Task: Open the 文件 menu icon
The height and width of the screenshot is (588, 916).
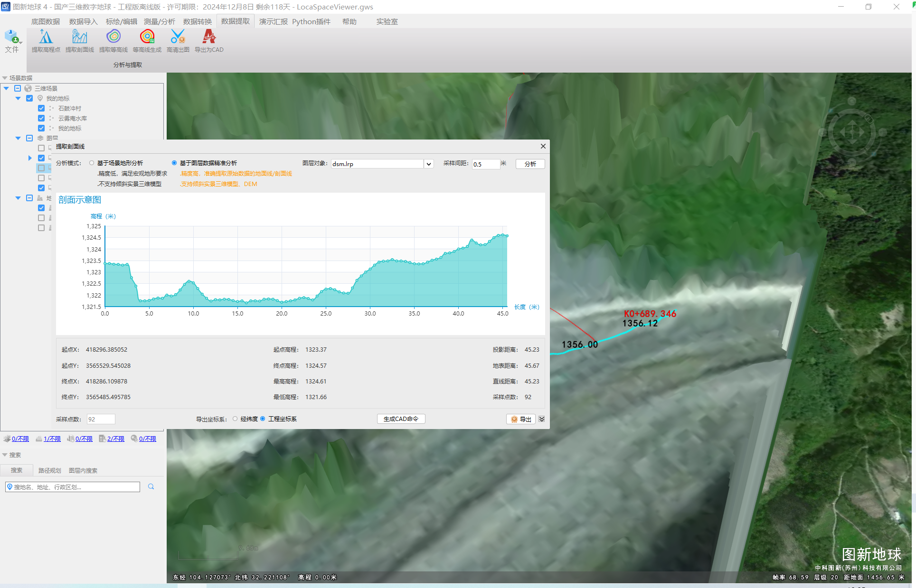Action: 12,40
